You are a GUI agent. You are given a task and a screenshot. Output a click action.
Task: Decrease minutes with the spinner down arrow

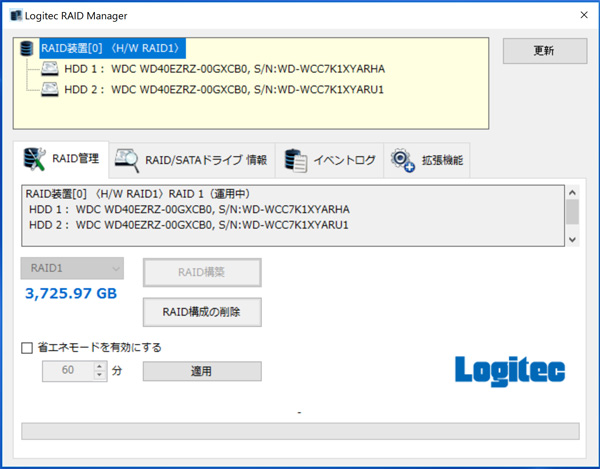[99, 376]
